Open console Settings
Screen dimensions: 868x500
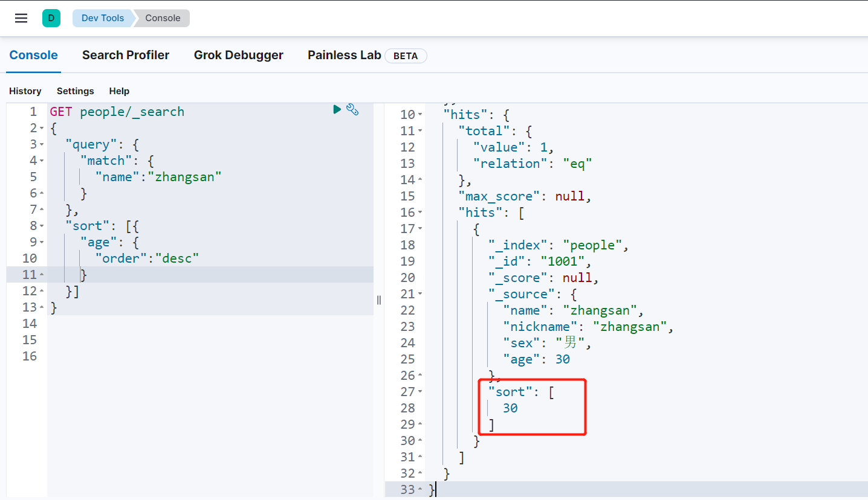[75, 91]
